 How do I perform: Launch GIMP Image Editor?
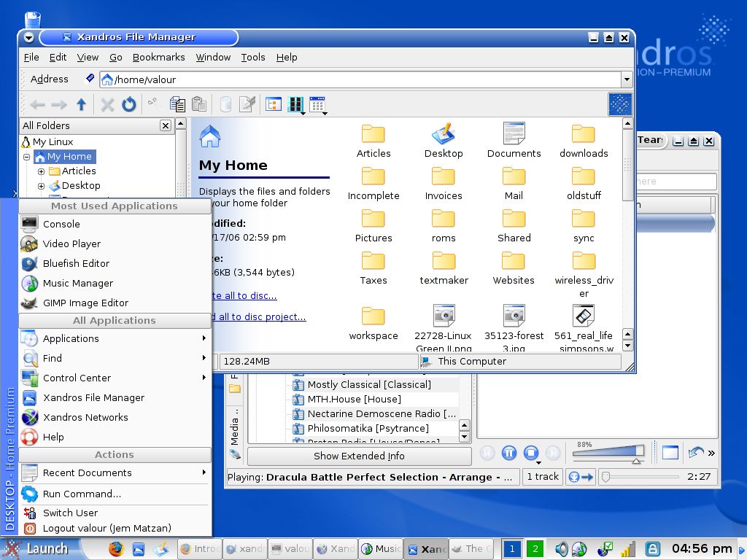(x=115, y=303)
